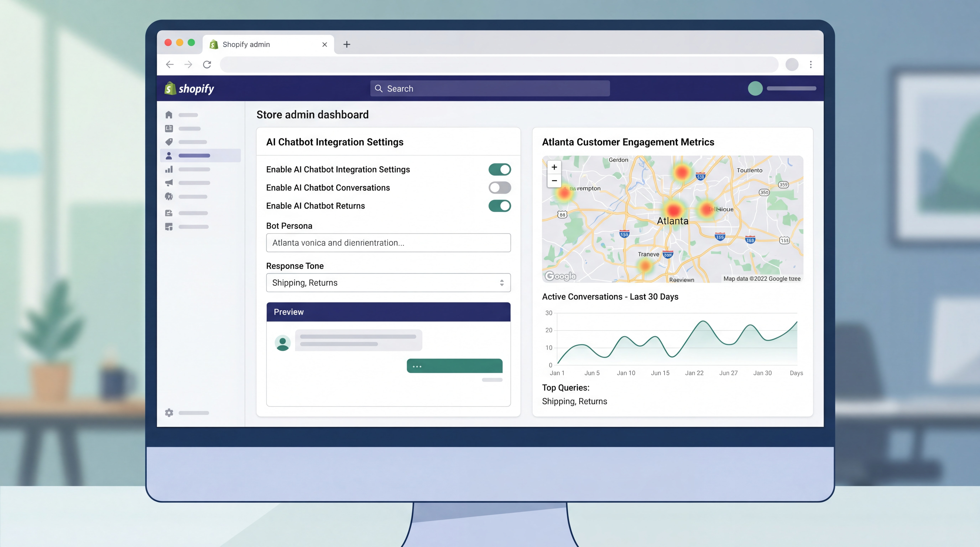Click the Google logo on map
The width and height of the screenshot is (980, 547).
coord(560,276)
